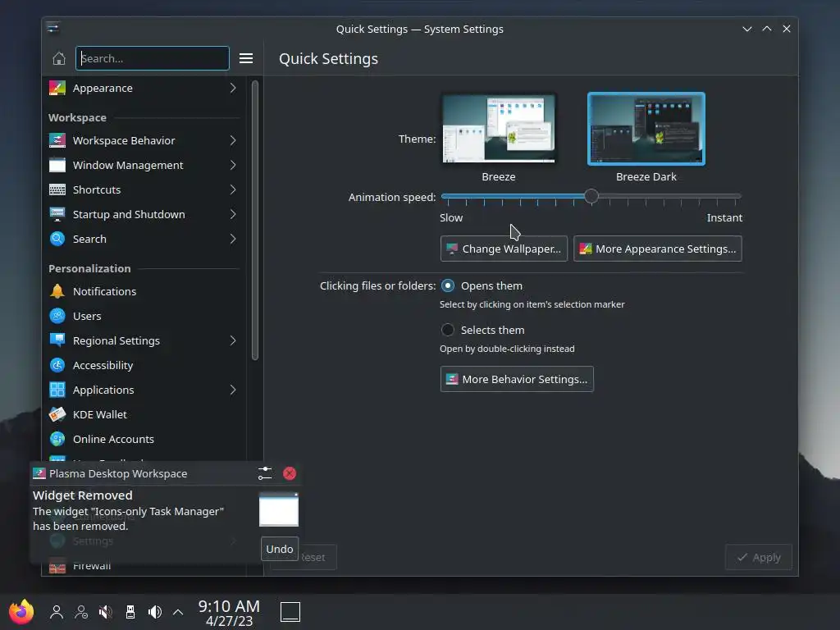Open the Users settings entry
The width and height of the screenshot is (840, 630).
tap(144, 316)
